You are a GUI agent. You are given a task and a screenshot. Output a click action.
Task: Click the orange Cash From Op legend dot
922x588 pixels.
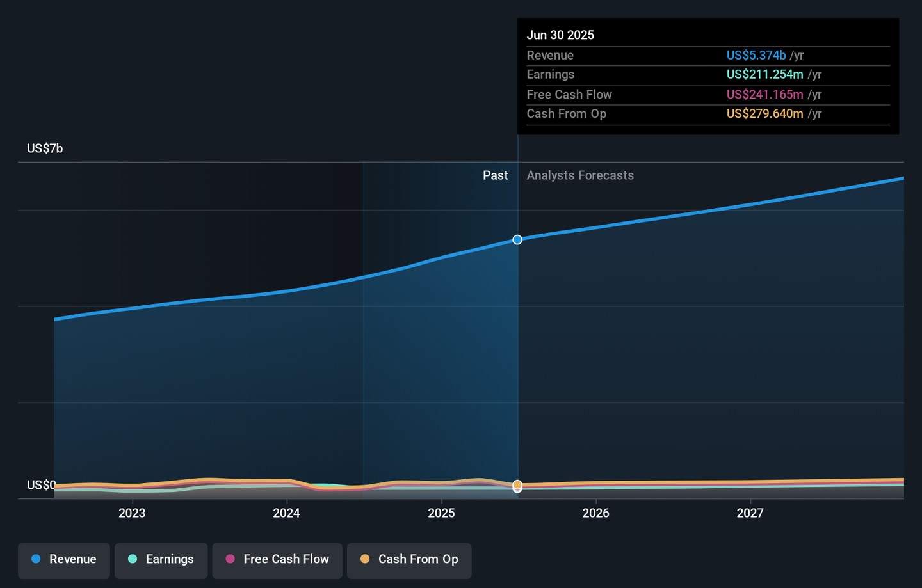365,559
